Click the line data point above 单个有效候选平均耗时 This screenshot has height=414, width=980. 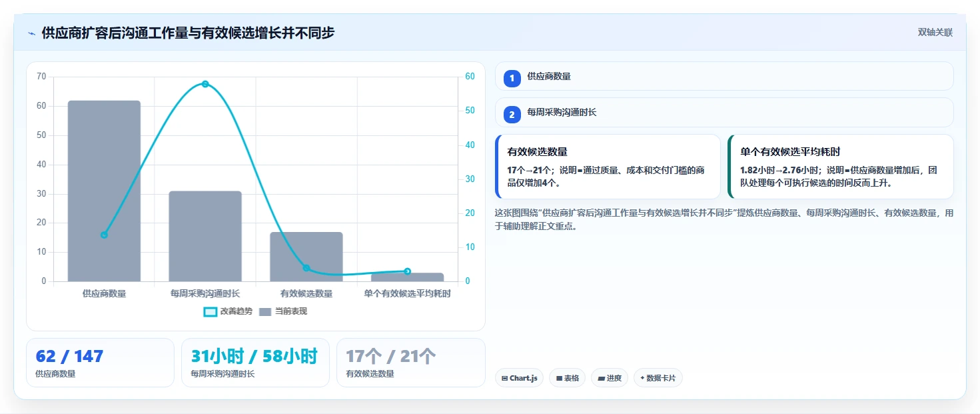click(408, 271)
